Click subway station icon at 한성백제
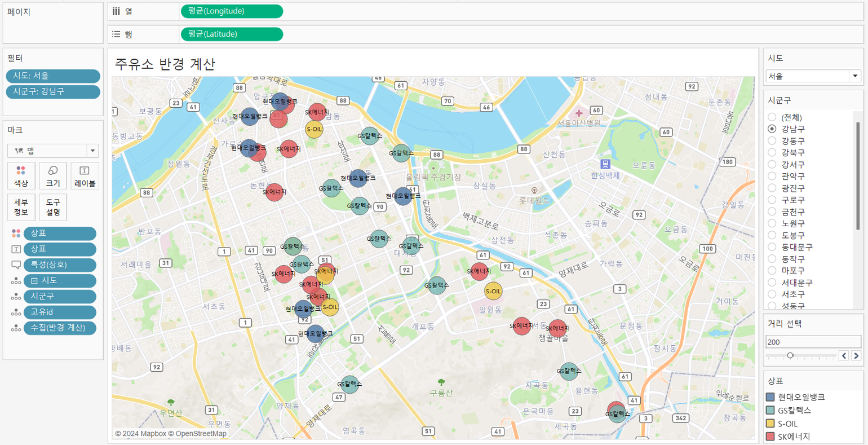Image resolution: width=868 pixels, height=445 pixels. coord(605,164)
